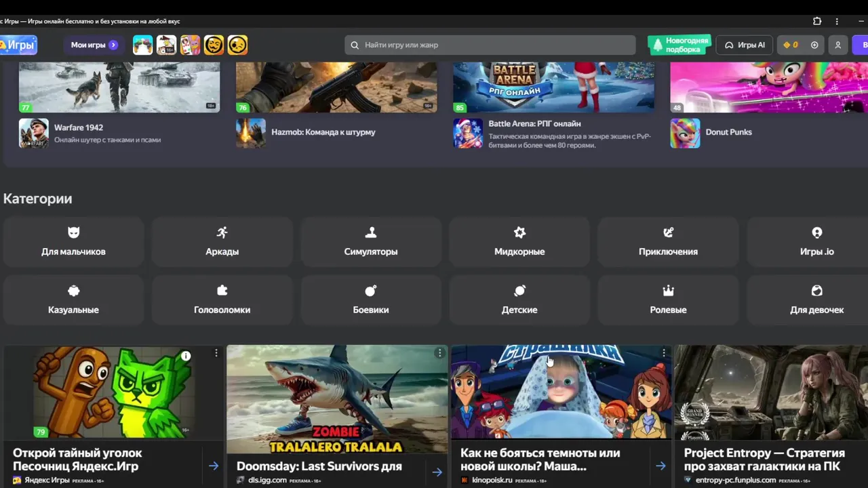Image resolution: width=868 pixels, height=488 pixels.
Task: Click Warfare 1942 small game icon
Action: pyautogui.click(x=33, y=133)
